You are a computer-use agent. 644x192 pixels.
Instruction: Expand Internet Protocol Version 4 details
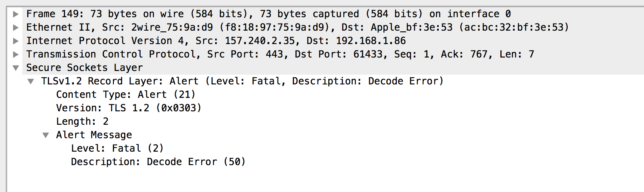[16, 41]
